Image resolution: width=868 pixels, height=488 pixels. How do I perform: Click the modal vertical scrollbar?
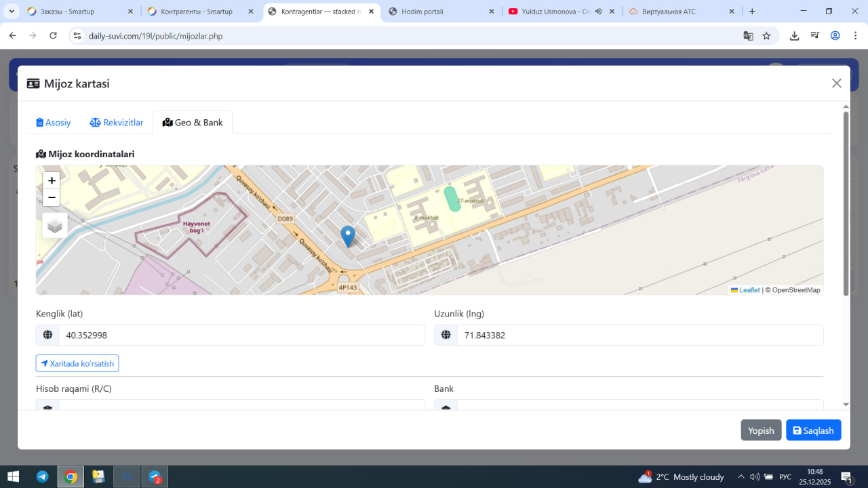coord(846,203)
